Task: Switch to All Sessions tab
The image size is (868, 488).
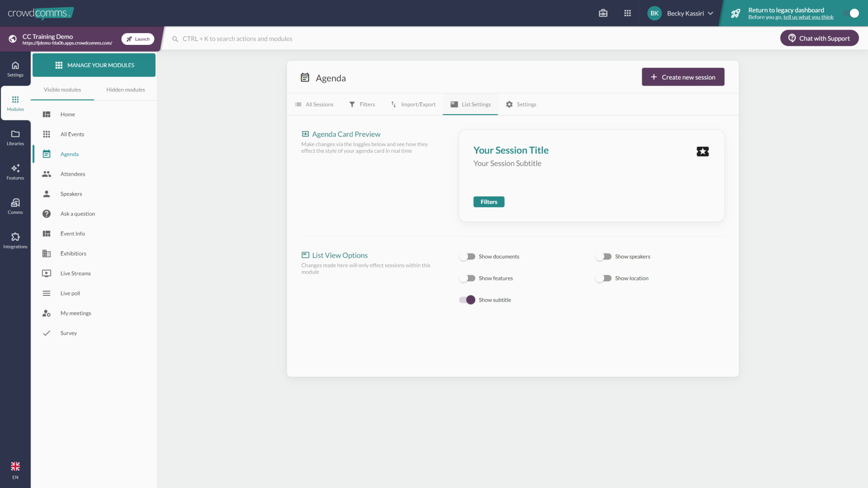Action: pyautogui.click(x=314, y=104)
